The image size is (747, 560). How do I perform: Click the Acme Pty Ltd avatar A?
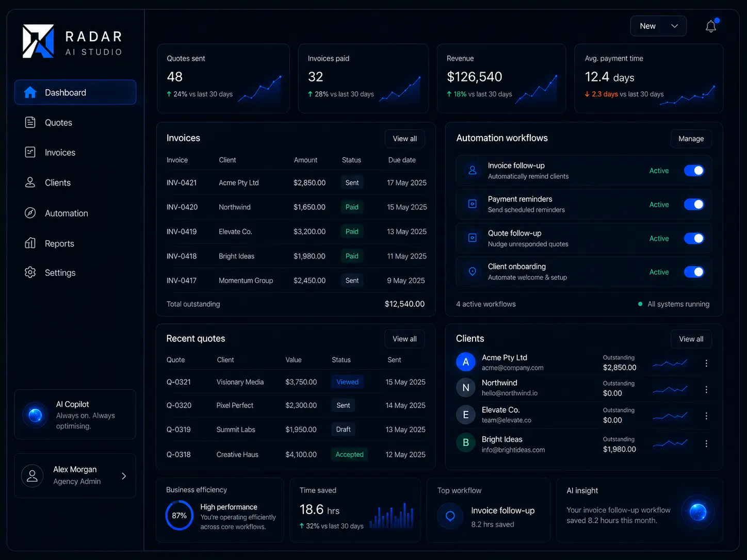(x=466, y=362)
